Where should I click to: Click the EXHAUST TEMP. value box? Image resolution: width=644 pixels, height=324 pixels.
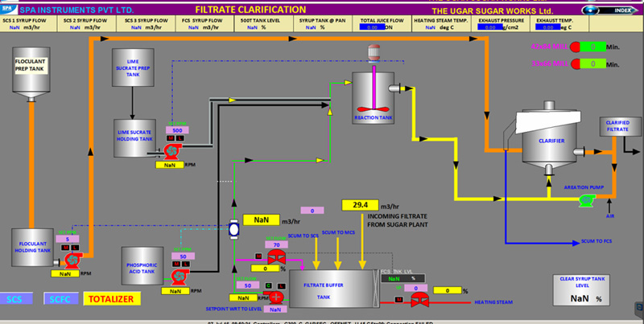[548, 27]
